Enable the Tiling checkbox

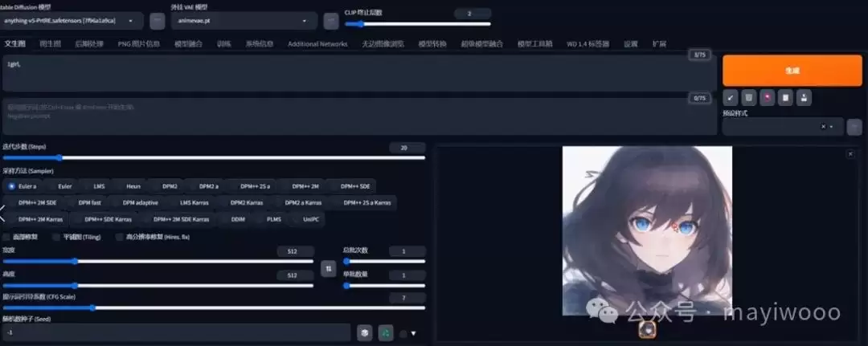[x=56, y=237]
